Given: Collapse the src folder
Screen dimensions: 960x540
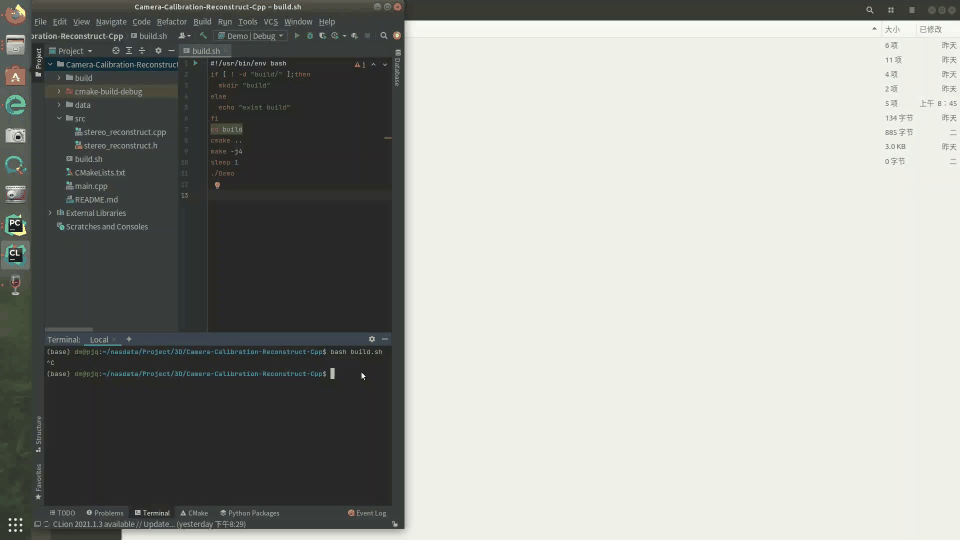Looking at the screenshot, I should pos(59,118).
